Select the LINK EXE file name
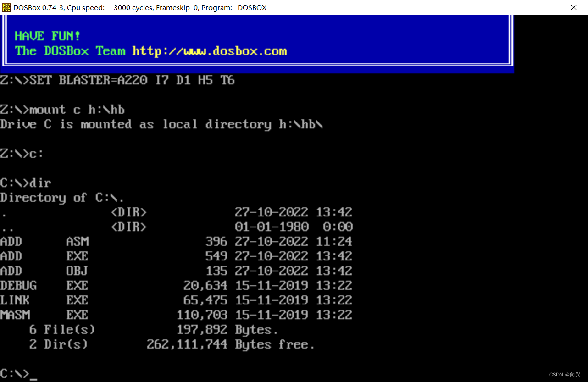The image size is (588, 382). (44, 300)
